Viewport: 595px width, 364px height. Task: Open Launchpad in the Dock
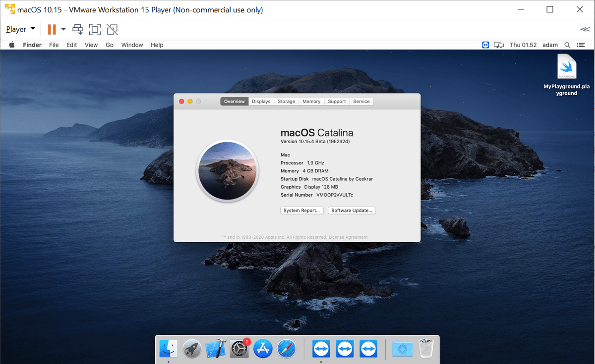coord(192,349)
